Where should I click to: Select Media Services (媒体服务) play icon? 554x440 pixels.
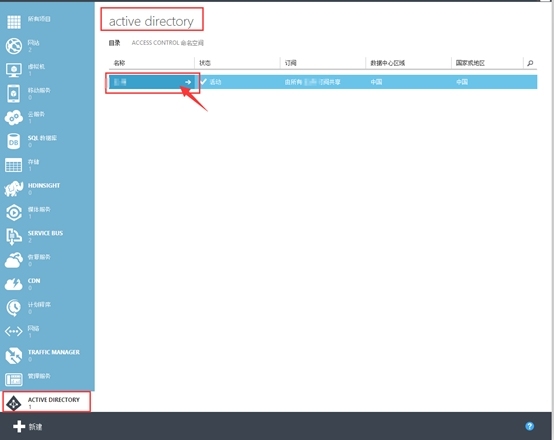tap(14, 213)
